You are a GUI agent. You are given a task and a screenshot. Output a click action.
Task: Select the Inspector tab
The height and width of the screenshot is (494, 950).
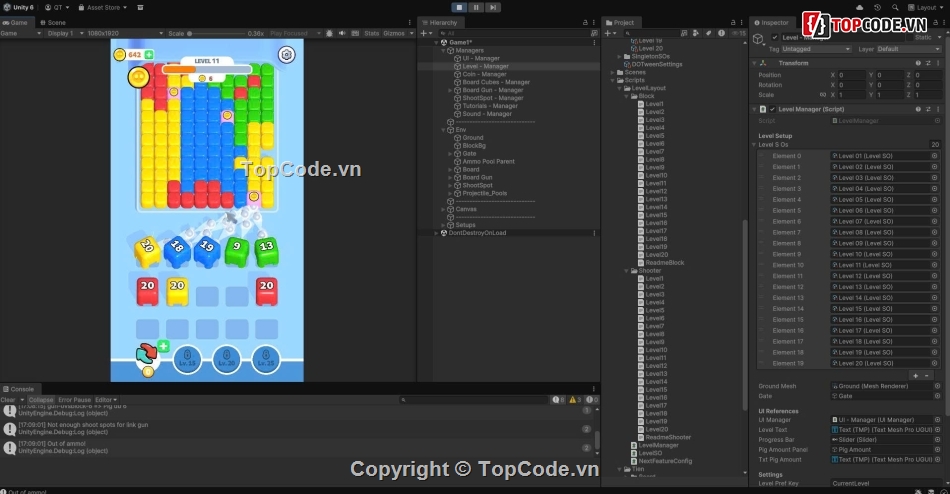(x=771, y=22)
